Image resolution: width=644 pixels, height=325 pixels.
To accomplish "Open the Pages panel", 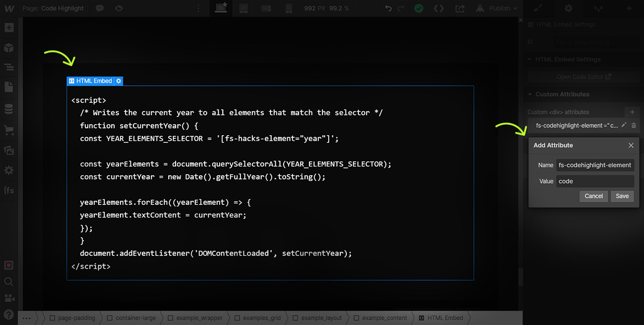I will [x=9, y=87].
